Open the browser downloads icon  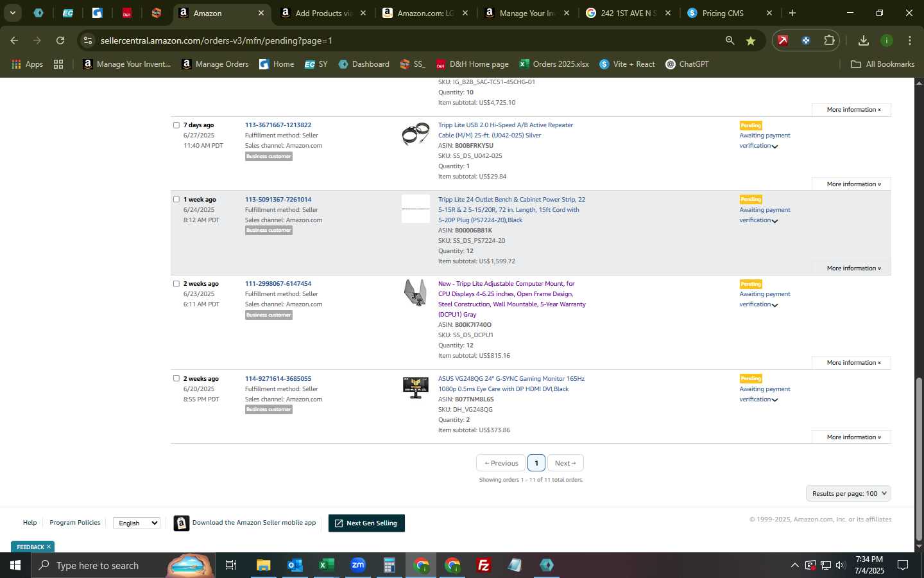coord(864,40)
